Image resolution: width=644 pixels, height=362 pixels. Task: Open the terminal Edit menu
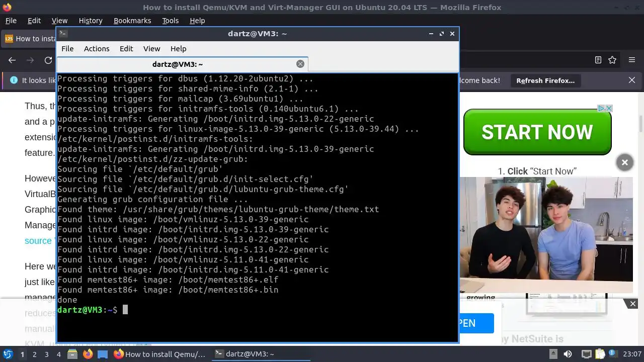[x=126, y=49]
